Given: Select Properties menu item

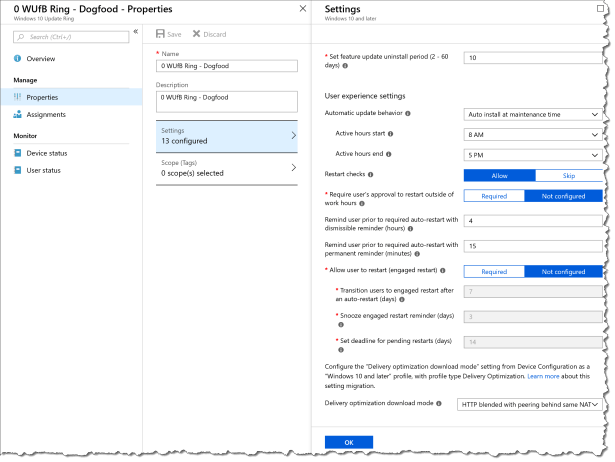Looking at the screenshot, I should 71,97.
